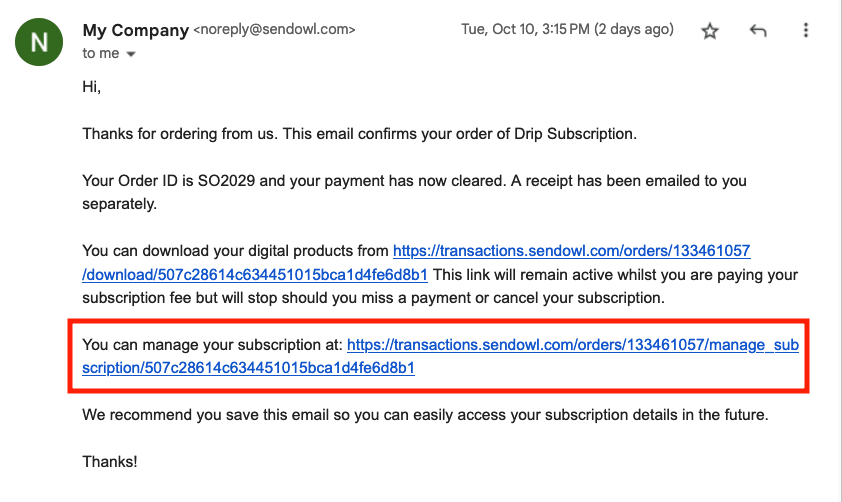Star this email message

(710, 31)
